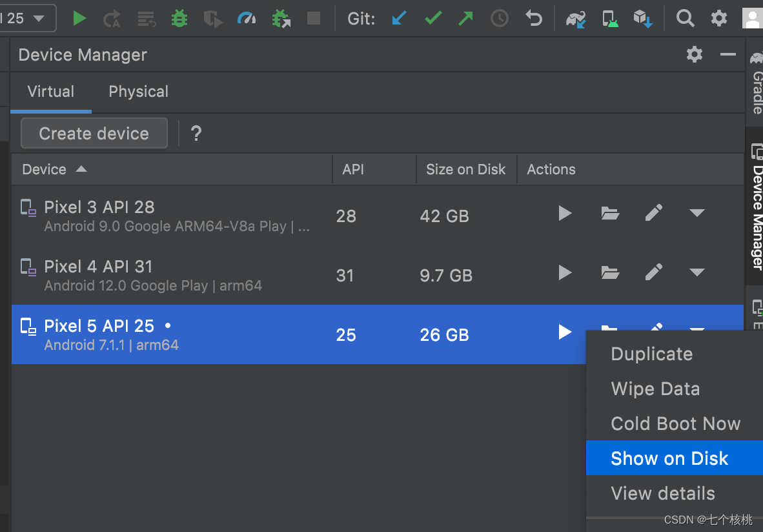Update project with the blue Git down-arrow
Screen dimensions: 763x532
398,18
